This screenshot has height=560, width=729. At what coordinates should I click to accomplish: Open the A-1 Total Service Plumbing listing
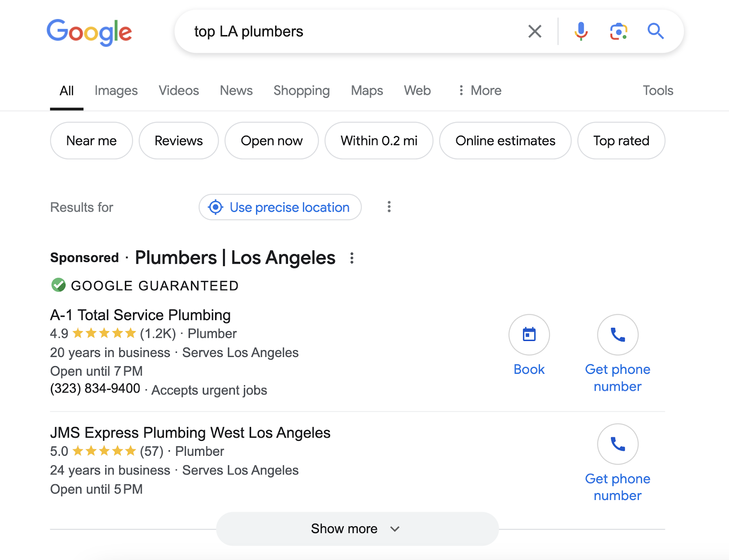click(x=140, y=315)
